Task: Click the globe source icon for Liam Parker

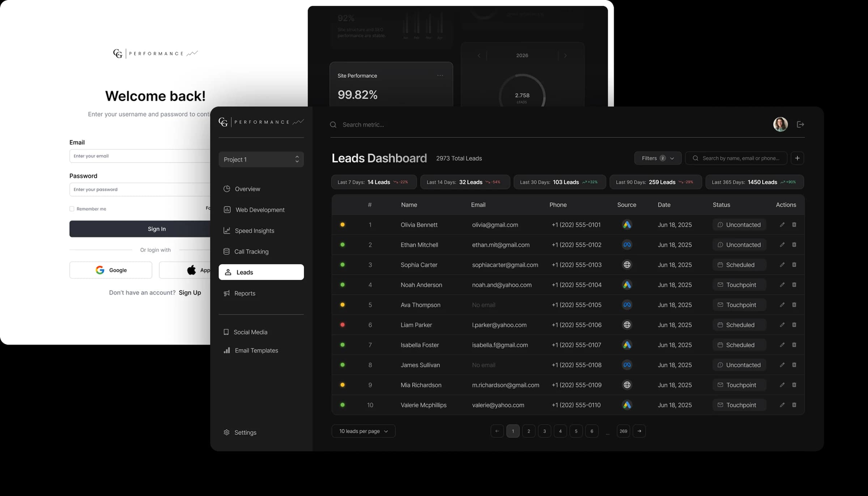Action: 627,325
